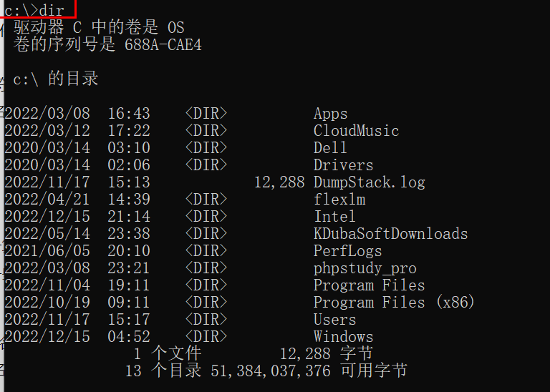Click the PerfLogs folder name
The image size is (550, 392).
tap(347, 251)
